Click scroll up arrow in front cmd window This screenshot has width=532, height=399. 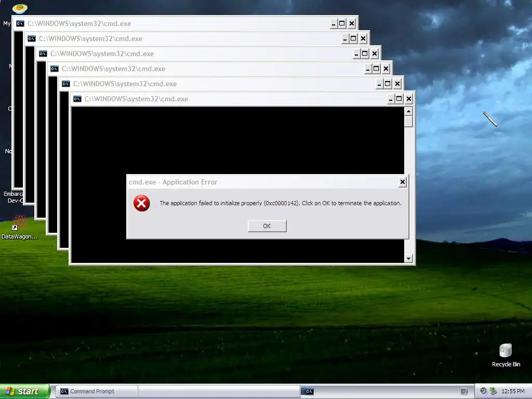[408, 111]
